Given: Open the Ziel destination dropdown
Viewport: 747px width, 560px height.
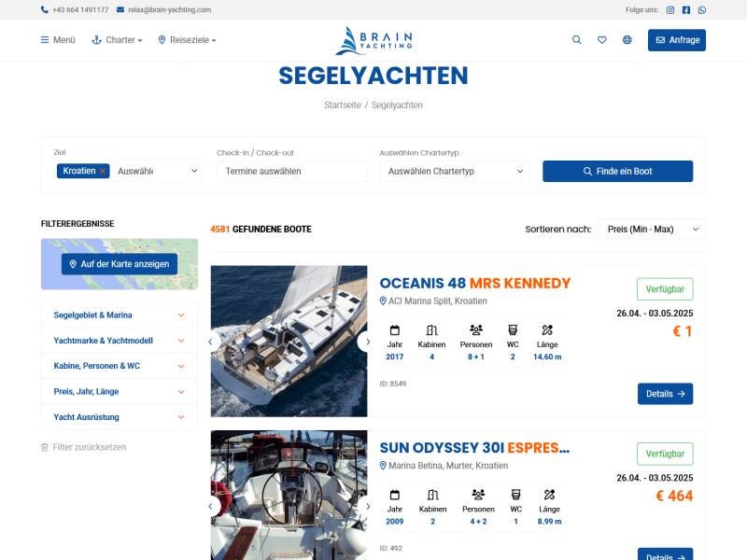Looking at the screenshot, I should [x=129, y=171].
